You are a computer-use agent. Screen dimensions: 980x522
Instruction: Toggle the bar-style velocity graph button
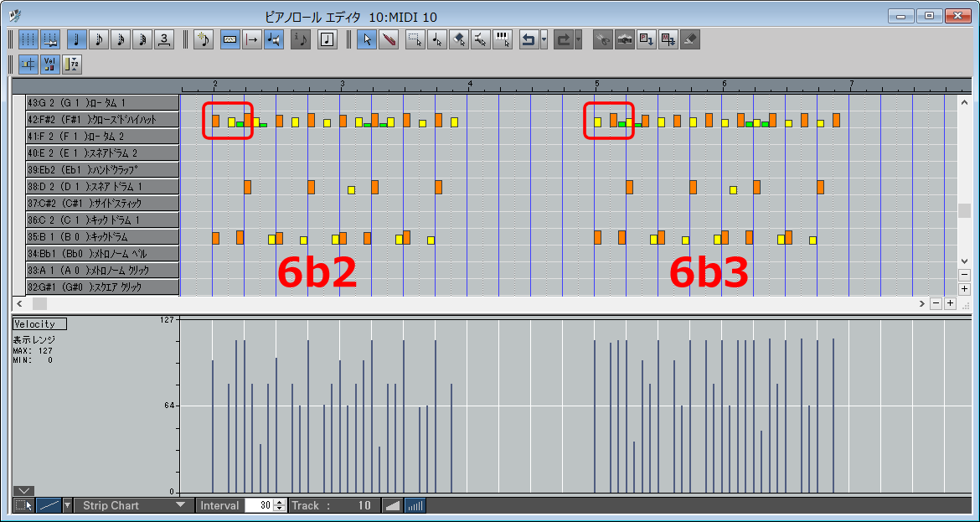(415, 505)
